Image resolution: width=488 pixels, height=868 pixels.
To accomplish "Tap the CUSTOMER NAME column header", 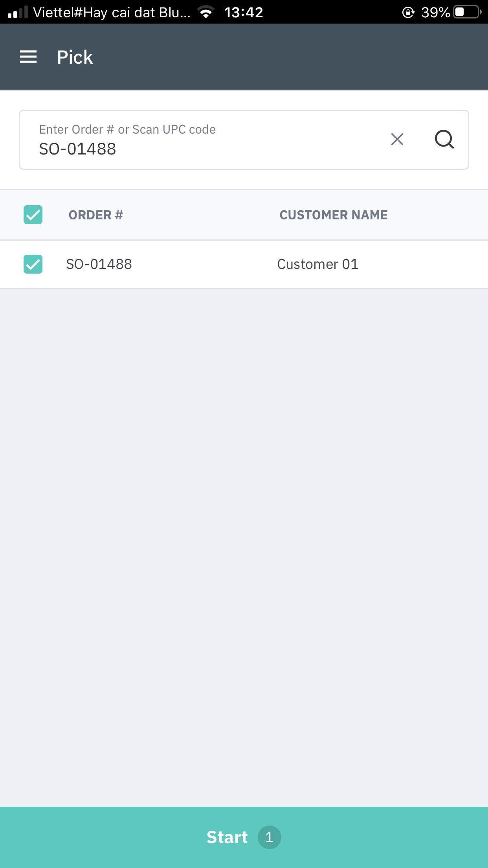I will [x=333, y=215].
